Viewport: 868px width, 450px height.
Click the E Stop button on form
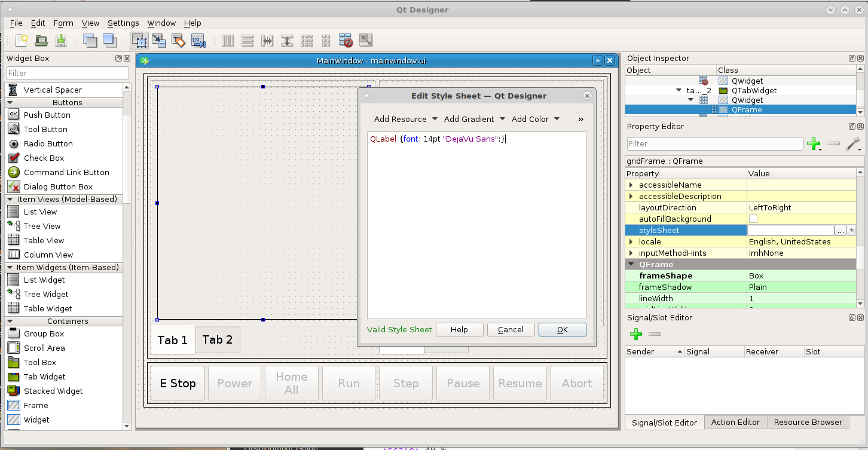(178, 383)
